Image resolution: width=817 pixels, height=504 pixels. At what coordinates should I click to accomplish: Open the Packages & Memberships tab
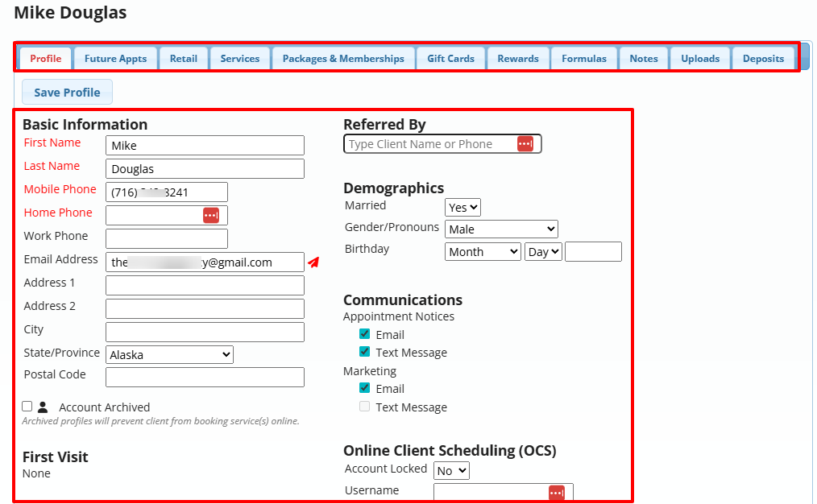[343, 59]
